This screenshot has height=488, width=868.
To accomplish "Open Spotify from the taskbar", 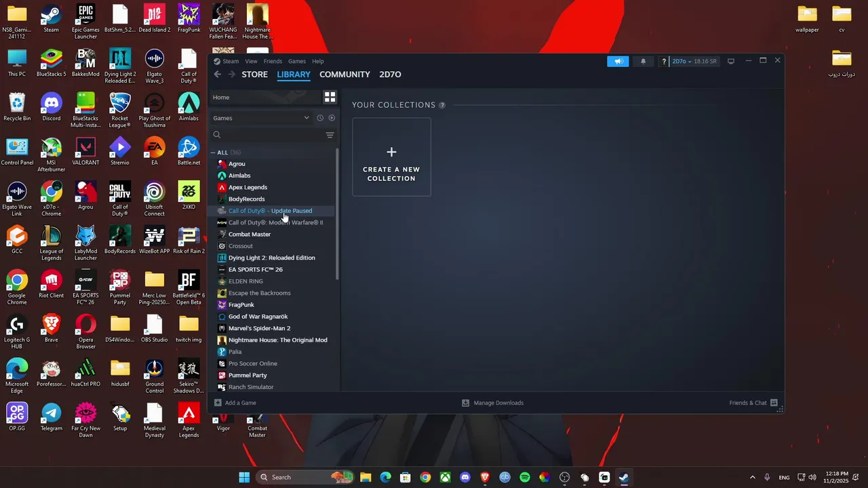I will [525, 477].
